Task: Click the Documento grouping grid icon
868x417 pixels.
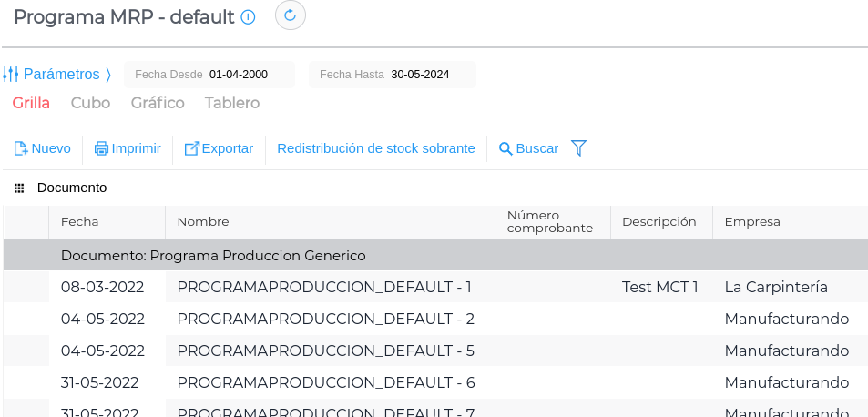Action: pos(19,188)
